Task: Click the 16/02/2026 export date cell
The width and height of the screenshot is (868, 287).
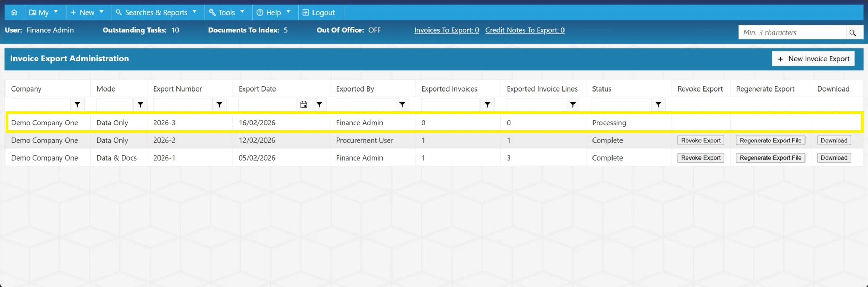Action: pos(257,123)
